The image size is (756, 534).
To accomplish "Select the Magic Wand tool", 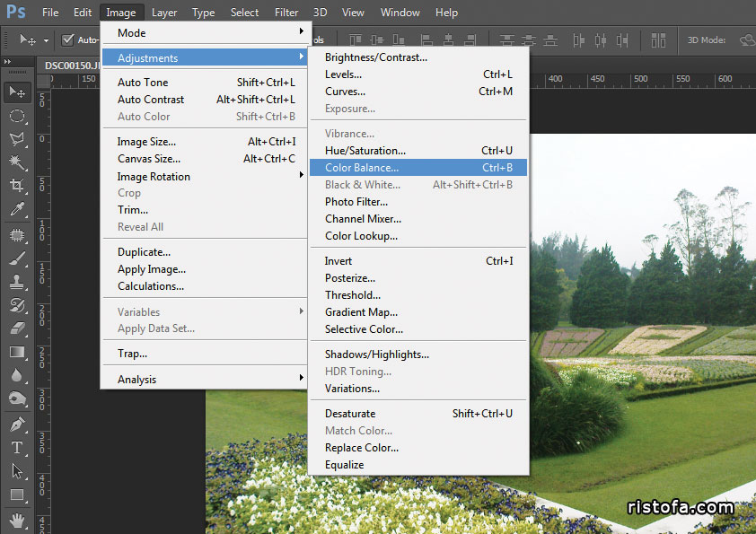I will click(17, 162).
